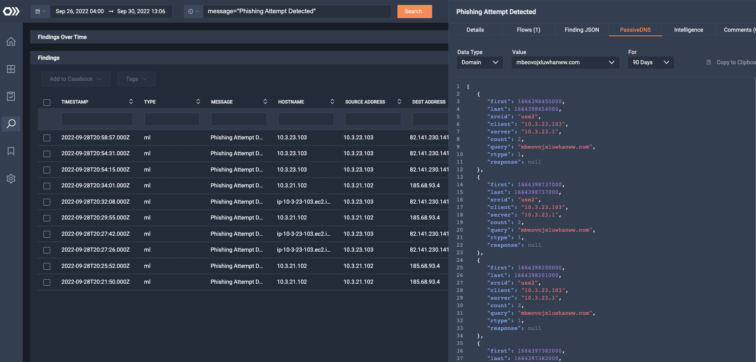Open the Value dropdown showing mbeovojxluwhanww.com

566,63
